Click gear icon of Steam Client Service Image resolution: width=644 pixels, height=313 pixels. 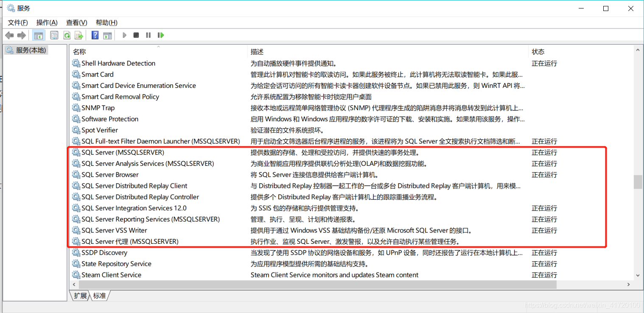[x=76, y=275]
